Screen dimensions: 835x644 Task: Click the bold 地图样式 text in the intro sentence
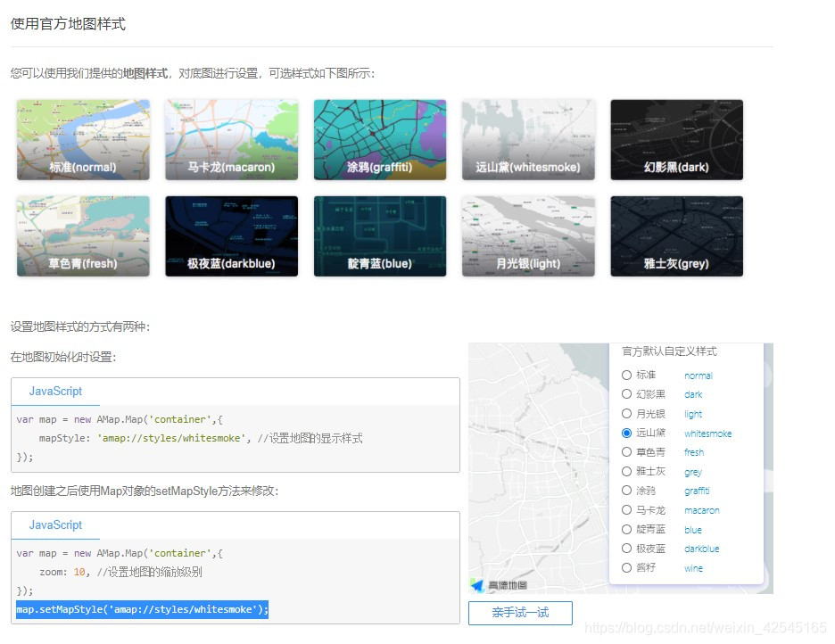[145, 73]
